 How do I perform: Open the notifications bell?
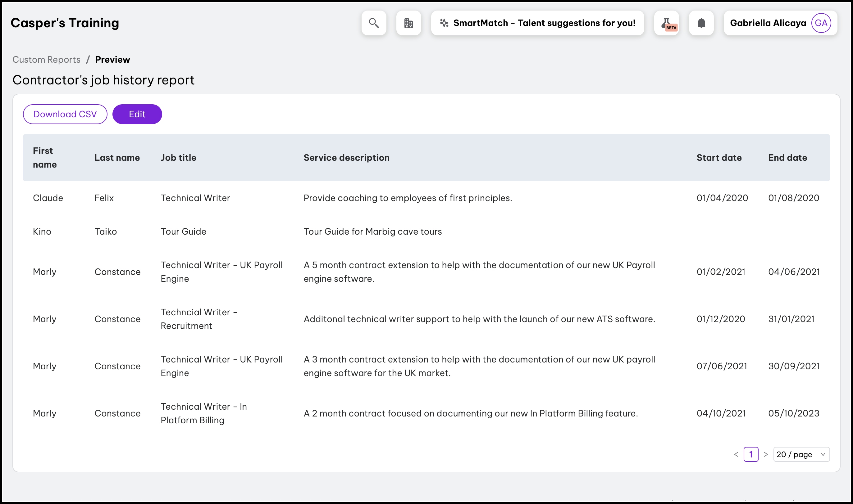coord(701,23)
